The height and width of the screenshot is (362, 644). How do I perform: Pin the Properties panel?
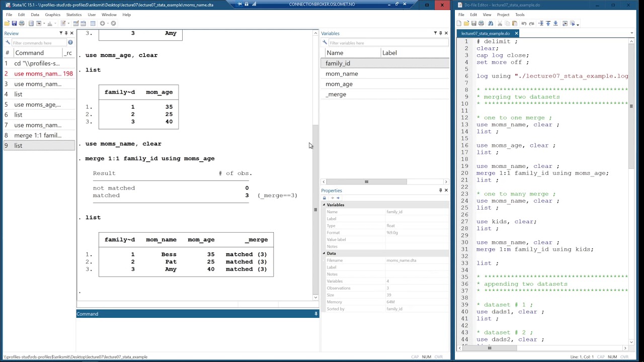[x=440, y=191]
